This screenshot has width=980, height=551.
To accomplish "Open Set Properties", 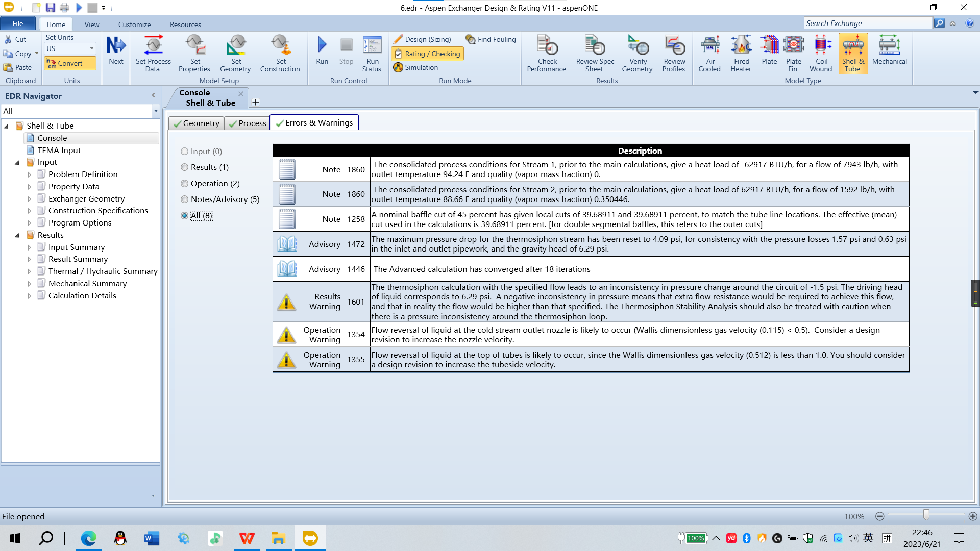I will tap(194, 54).
